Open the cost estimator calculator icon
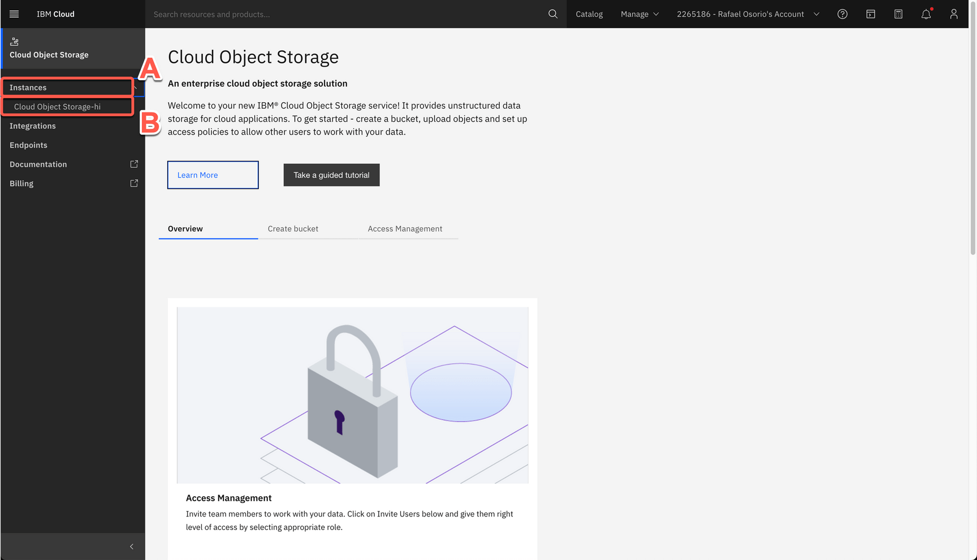 pyautogui.click(x=898, y=14)
